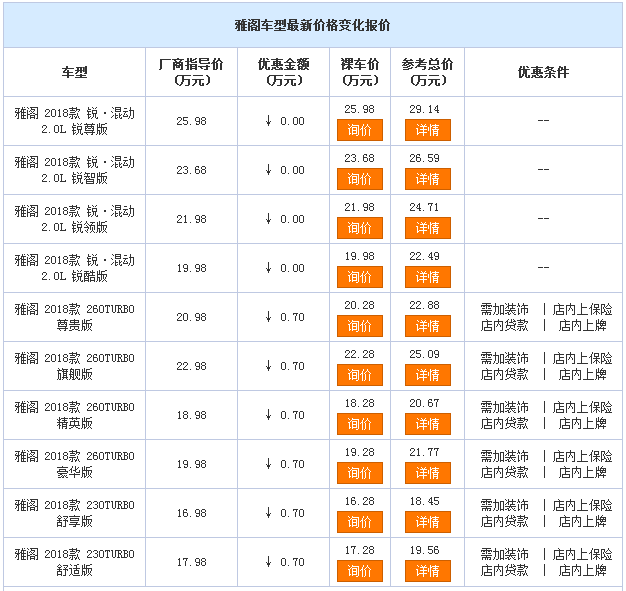Click guide price 20.98 for 尊贵版
The image size is (626, 591).
192,317
